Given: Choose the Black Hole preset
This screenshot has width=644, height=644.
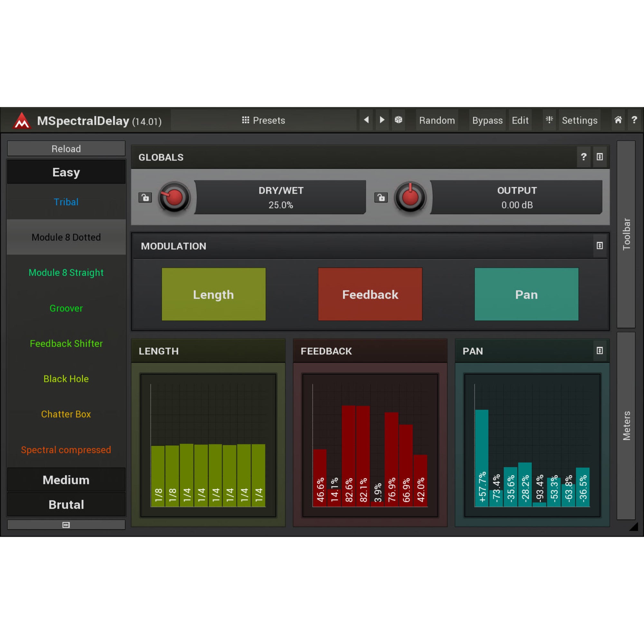Looking at the screenshot, I should (x=66, y=379).
